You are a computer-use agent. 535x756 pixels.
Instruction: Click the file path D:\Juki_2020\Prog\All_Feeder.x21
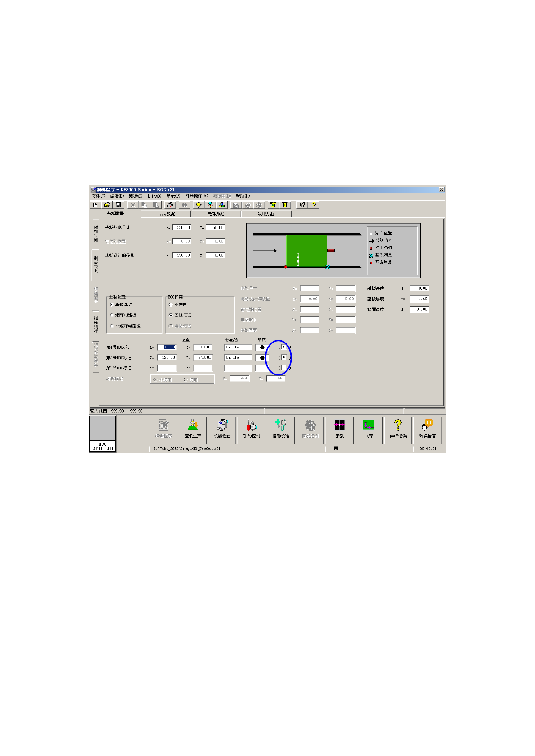pos(187,448)
